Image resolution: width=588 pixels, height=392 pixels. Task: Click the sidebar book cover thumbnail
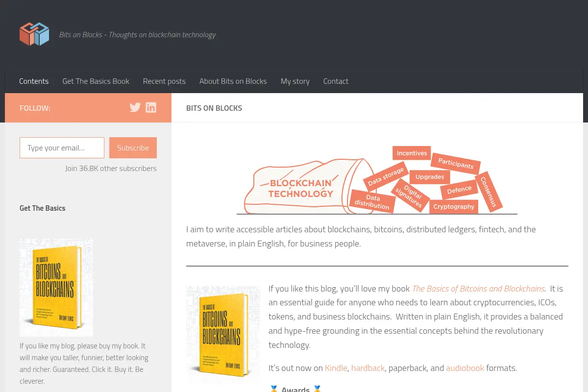click(x=56, y=287)
